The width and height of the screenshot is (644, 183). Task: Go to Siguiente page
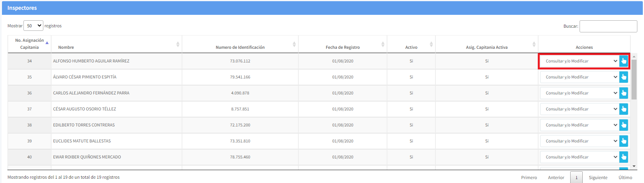click(598, 178)
